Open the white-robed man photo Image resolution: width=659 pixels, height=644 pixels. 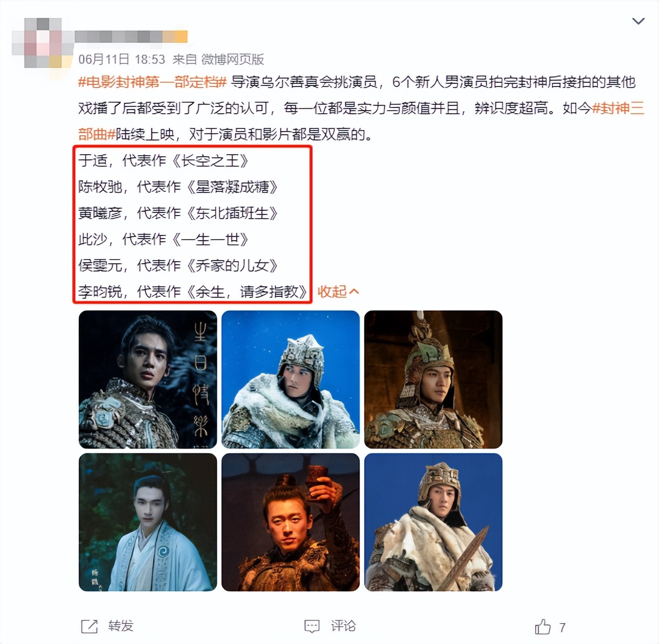[x=148, y=522]
